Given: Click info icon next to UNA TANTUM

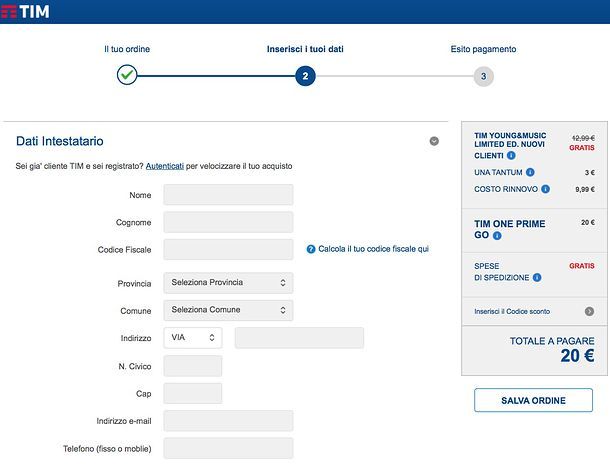Looking at the screenshot, I should pos(530,172).
